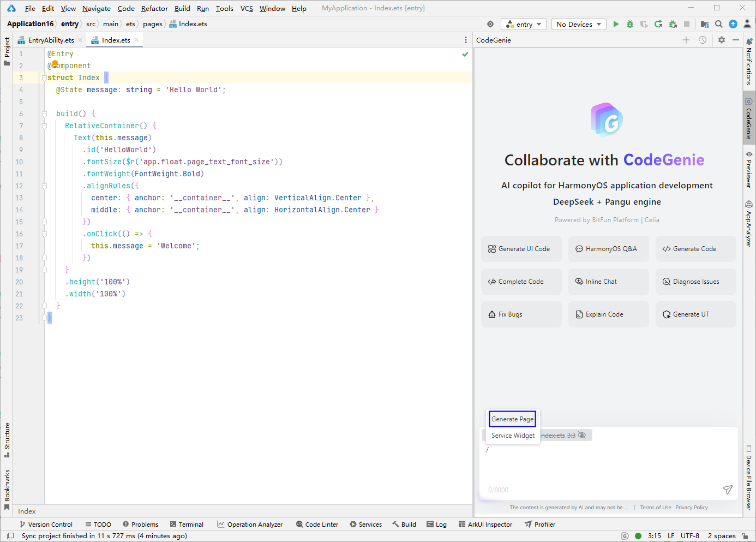Open editor tab options kebab menu

(465, 40)
